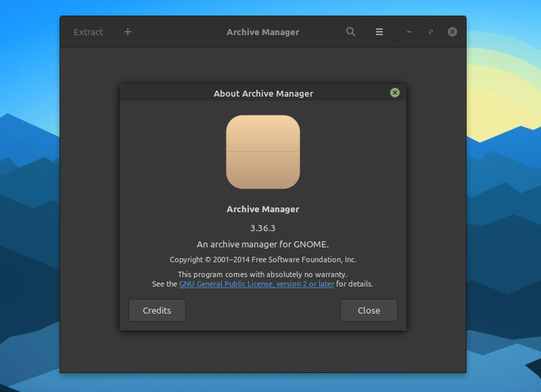
Task: Open GNU General Public License version 2 link
Action: pyautogui.click(x=256, y=284)
